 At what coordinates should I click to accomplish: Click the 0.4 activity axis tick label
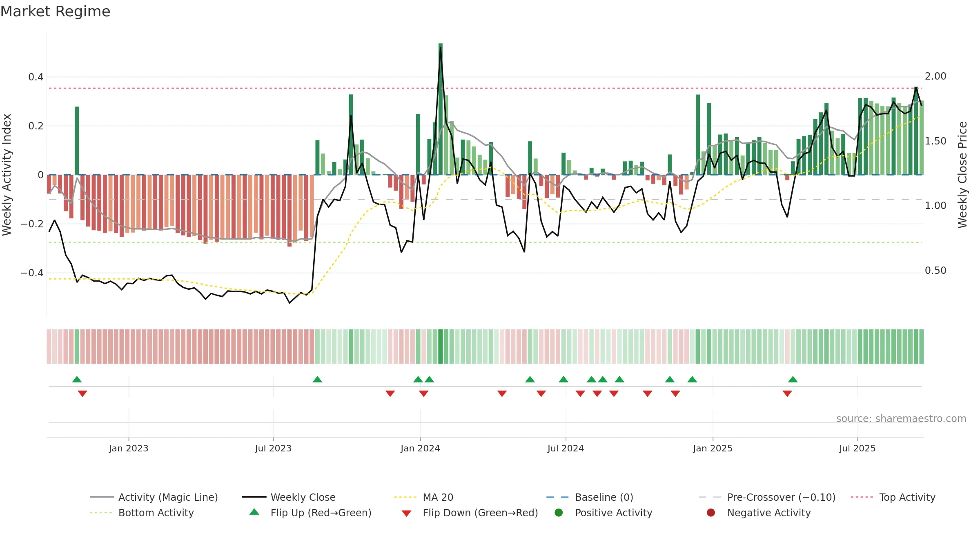(36, 77)
